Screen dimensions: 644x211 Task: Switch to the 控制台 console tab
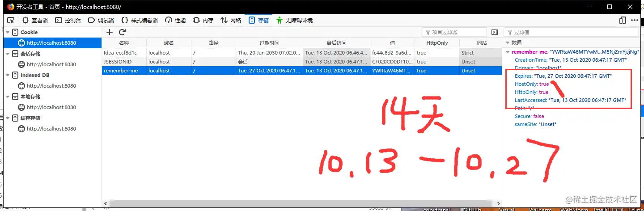click(x=68, y=20)
